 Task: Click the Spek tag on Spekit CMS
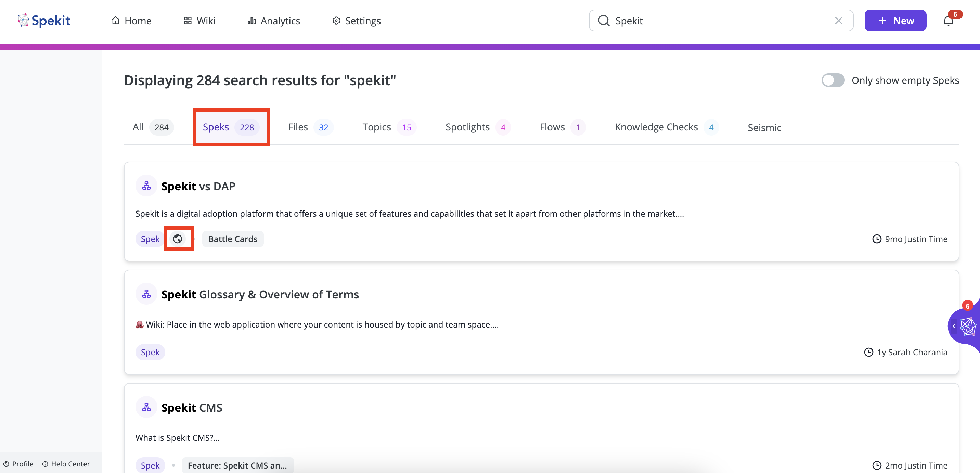[x=150, y=465]
